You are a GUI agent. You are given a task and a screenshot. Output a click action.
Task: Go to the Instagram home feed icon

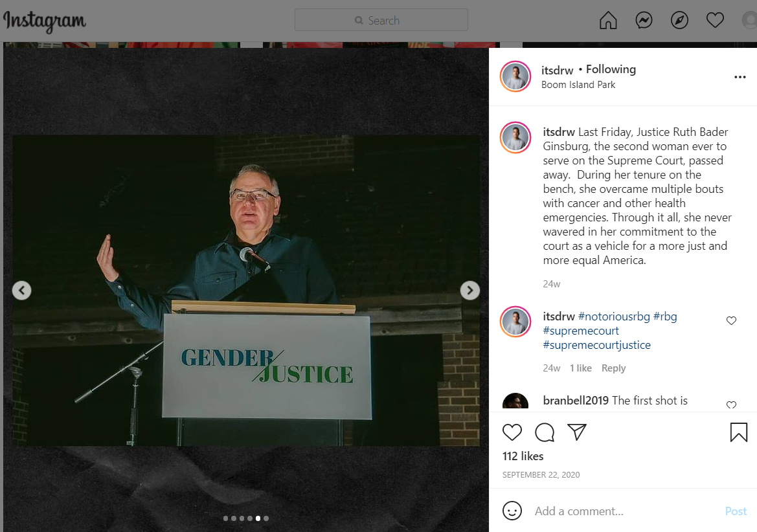tap(608, 20)
